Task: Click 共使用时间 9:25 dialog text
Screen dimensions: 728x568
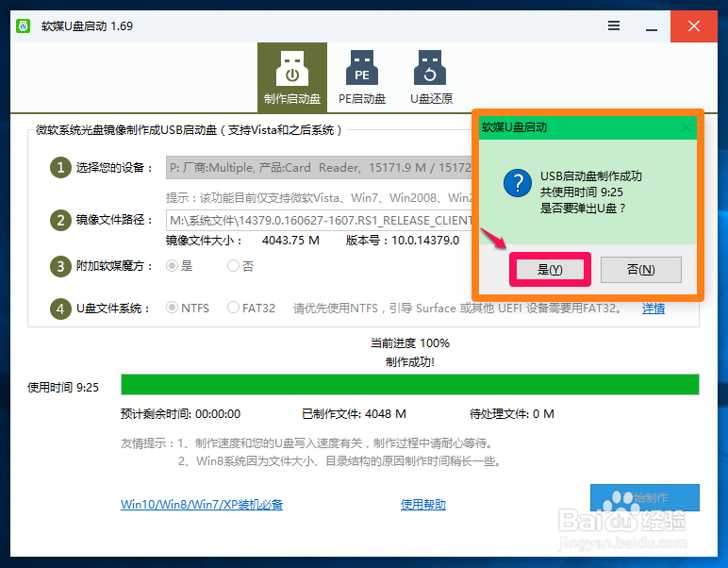Action: pyautogui.click(x=581, y=192)
